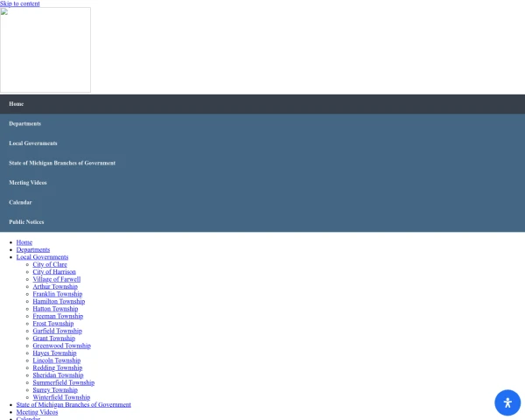Click the broken logo image
The width and height of the screenshot is (525, 420).
pos(45,50)
